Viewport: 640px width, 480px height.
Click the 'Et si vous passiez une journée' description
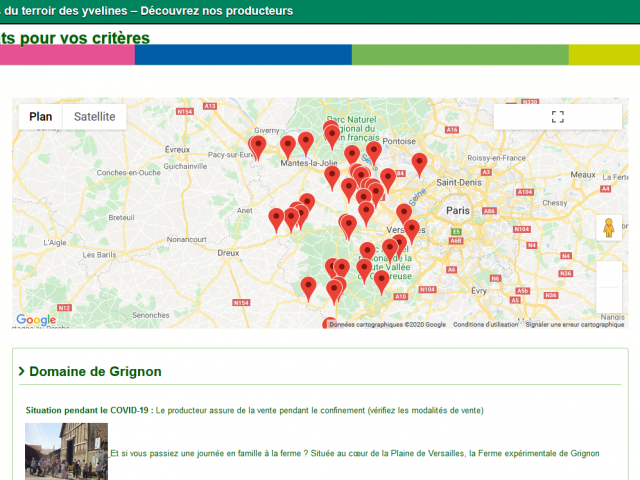(x=355, y=453)
